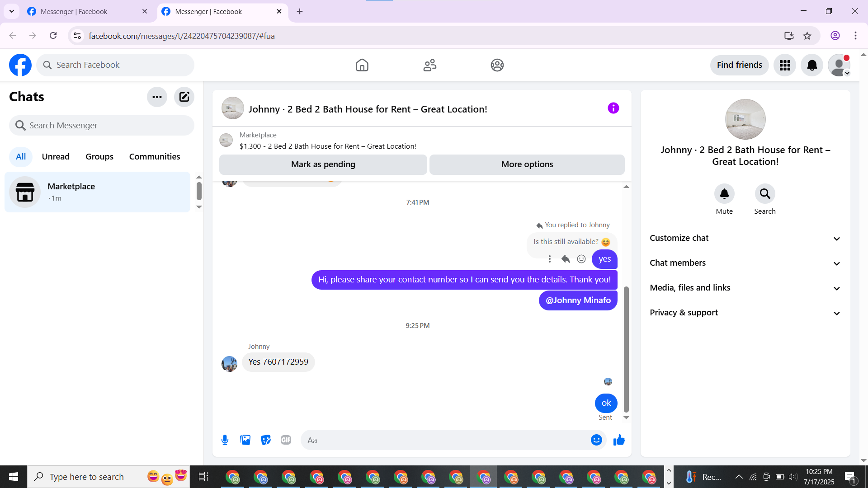This screenshot has height=488, width=868.
Task: Send a thumbs-up like
Action: [x=619, y=440]
